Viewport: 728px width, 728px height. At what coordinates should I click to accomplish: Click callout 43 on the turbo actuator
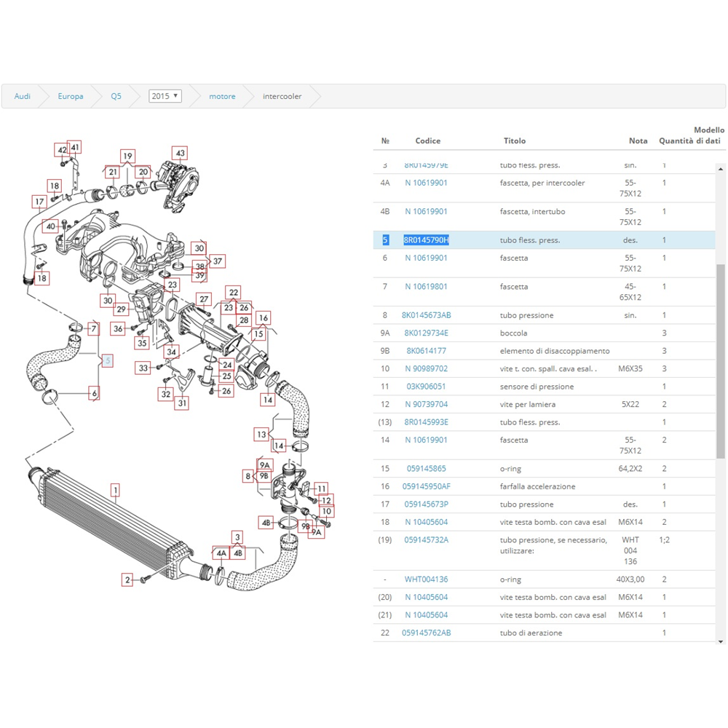[179, 153]
